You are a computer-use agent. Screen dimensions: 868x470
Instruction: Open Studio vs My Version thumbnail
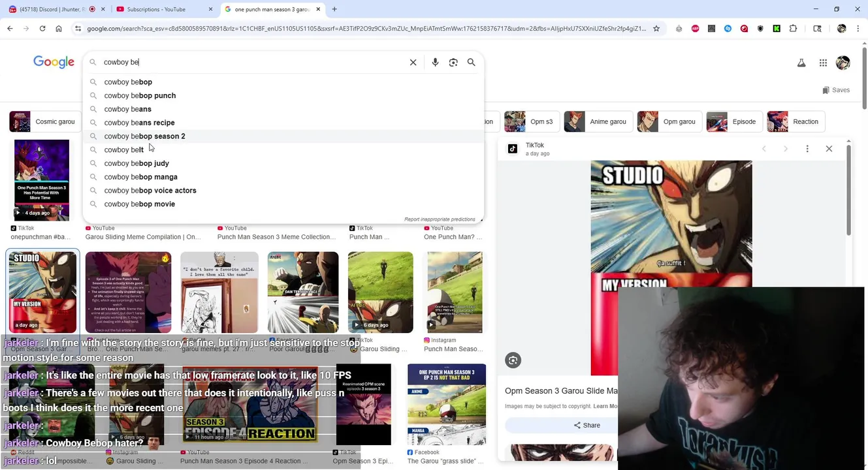click(42, 292)
